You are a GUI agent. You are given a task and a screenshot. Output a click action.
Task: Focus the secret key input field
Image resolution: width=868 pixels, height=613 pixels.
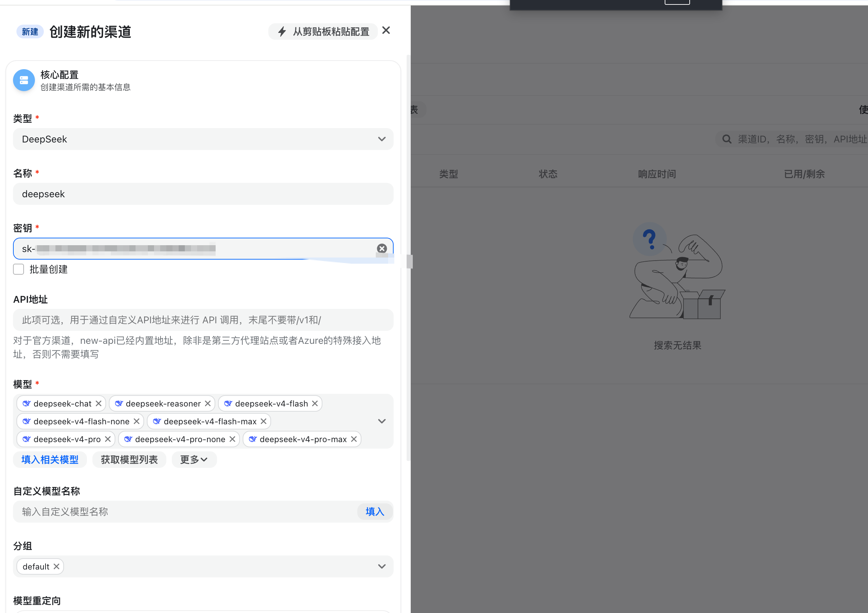point(203,249)
